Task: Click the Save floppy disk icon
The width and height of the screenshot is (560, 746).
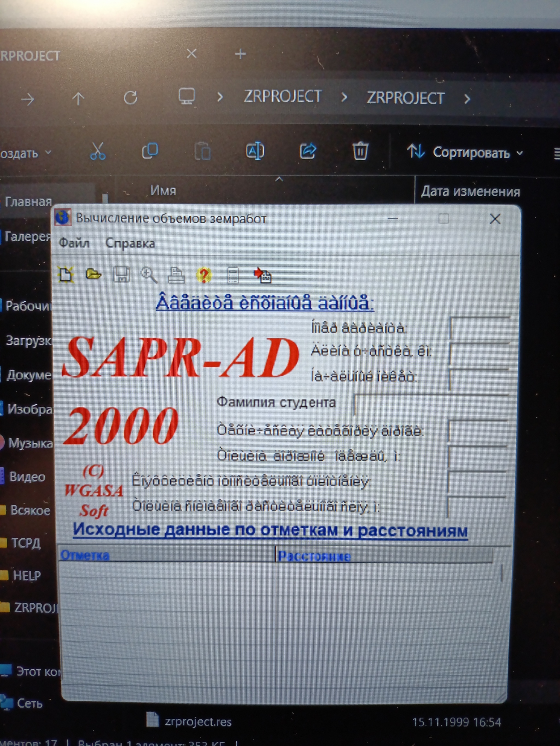Action: 121,275
